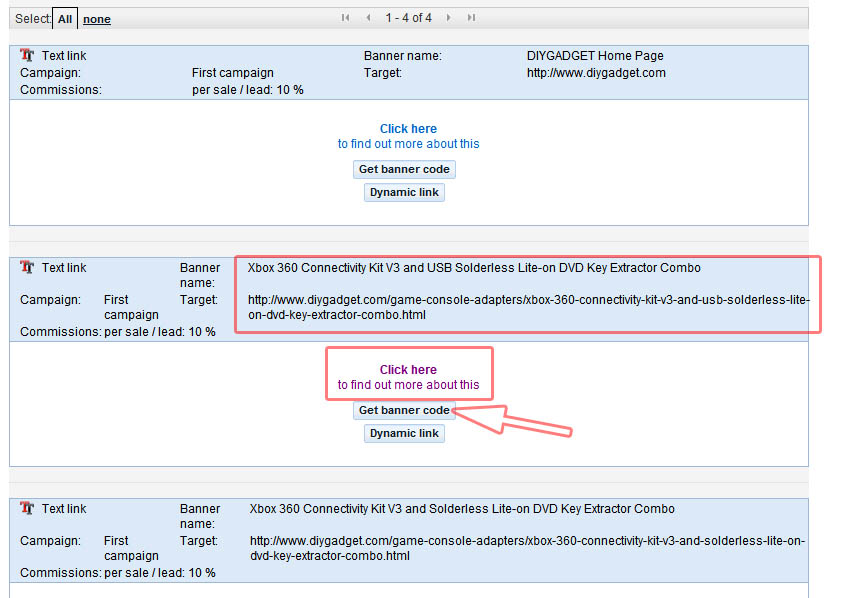Jump to last page arrow
This screenshot has height=598, width=841.
[x=471, y=18]
